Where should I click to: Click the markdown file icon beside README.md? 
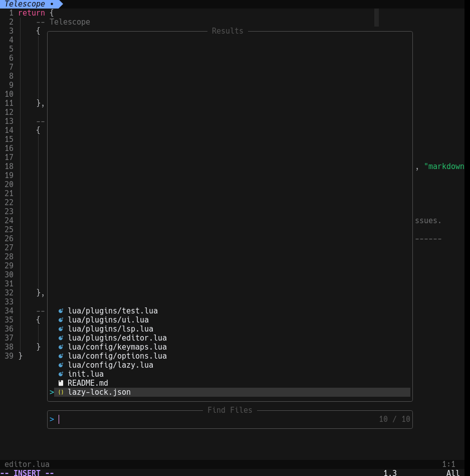(x=61, y=383)
